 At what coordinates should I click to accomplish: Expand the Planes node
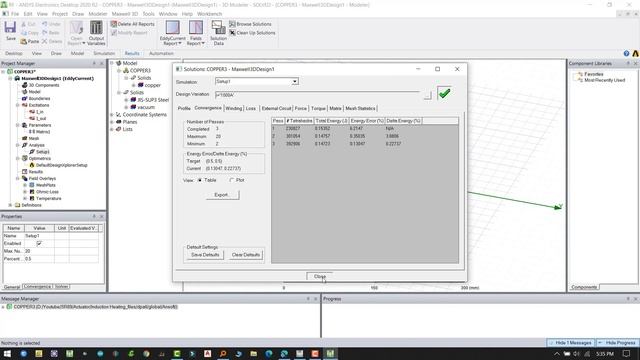coord(112,122)
